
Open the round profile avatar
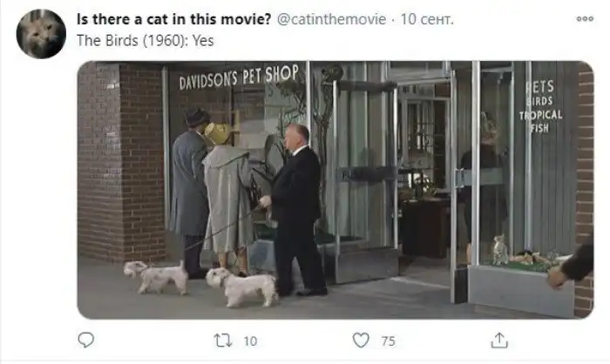point(41,34)
